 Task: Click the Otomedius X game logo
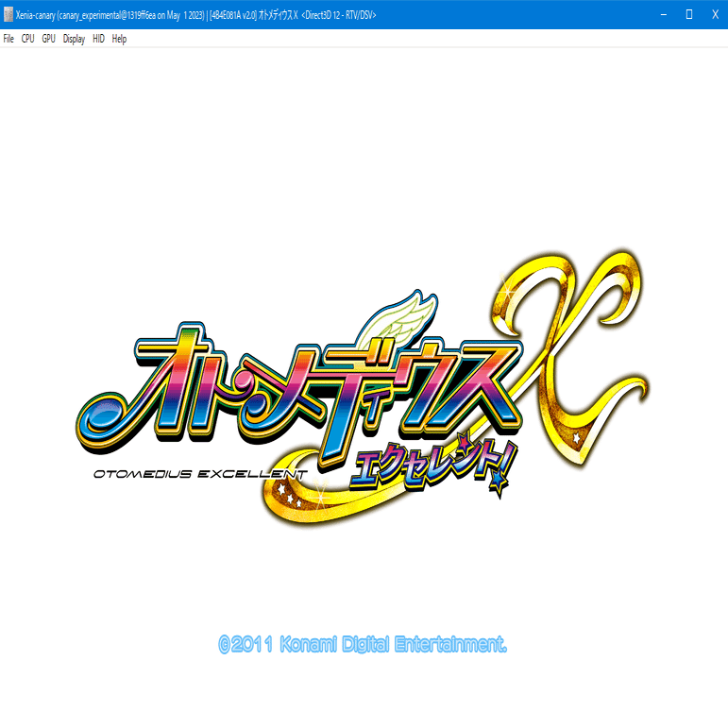coord(363,388)
